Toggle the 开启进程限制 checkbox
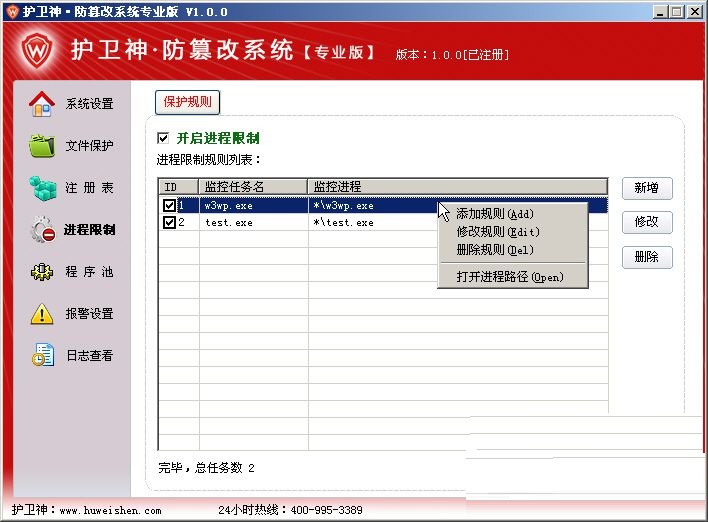This screenshot has height=522, width=708. pos(163,138)
